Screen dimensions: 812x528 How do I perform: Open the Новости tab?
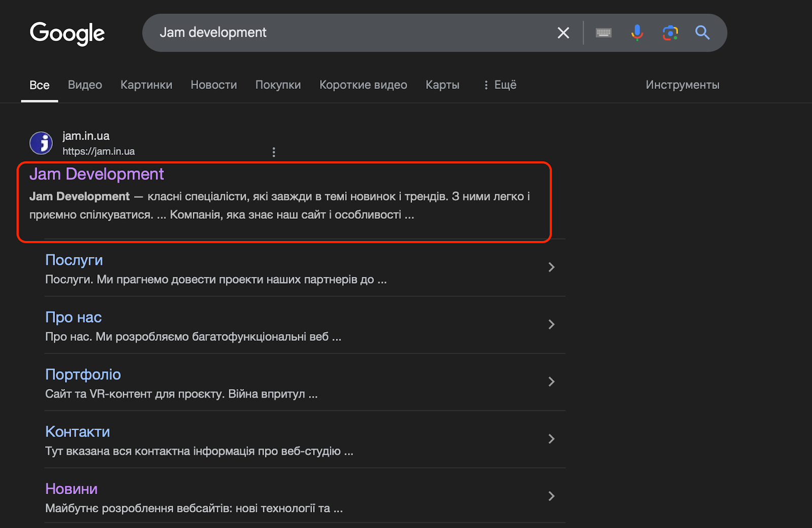click(214, 85)
